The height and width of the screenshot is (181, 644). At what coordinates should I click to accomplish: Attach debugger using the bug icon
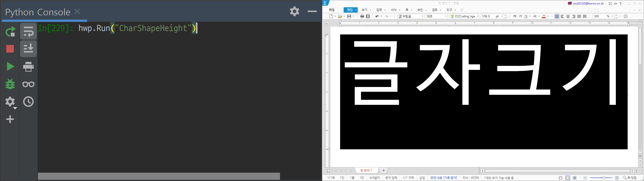pos(10,84)
